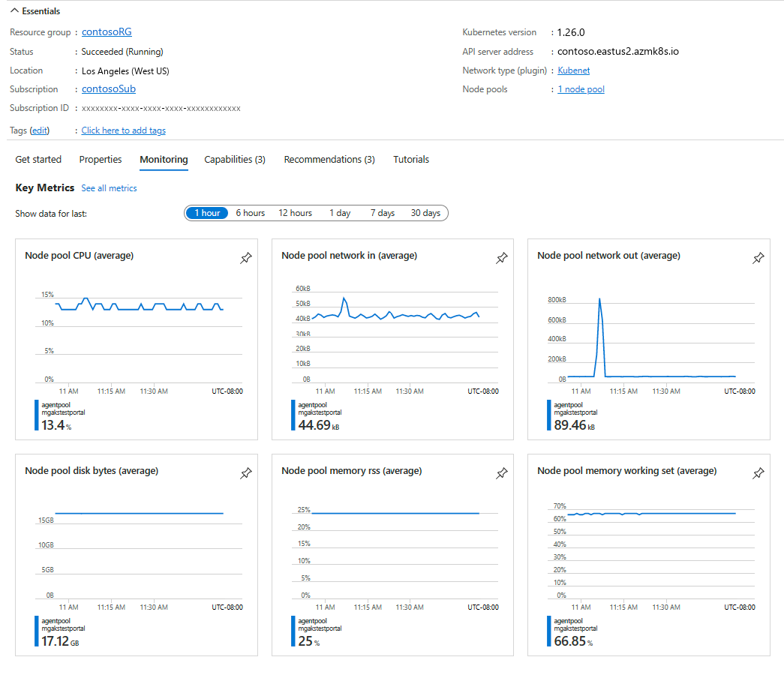
Task: Click the See all metrics link
Action: pyautogui.click(x=109, y=187)
